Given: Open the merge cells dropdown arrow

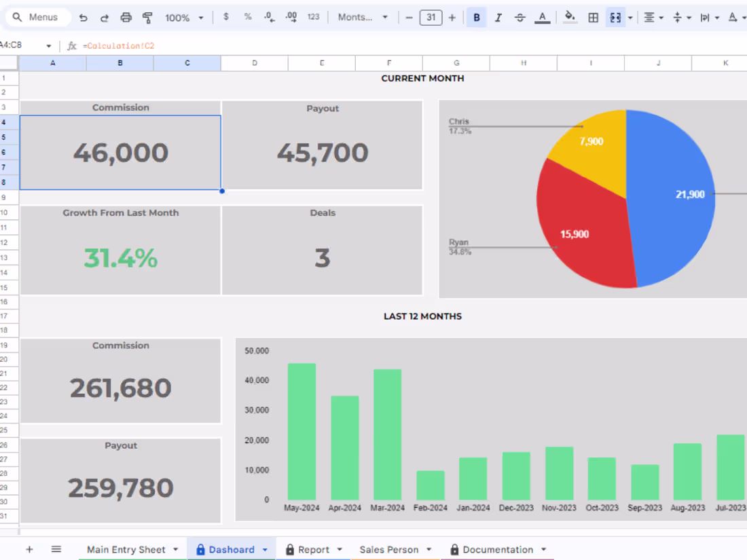Looking at the screenshot, I should tap(630, 17).
